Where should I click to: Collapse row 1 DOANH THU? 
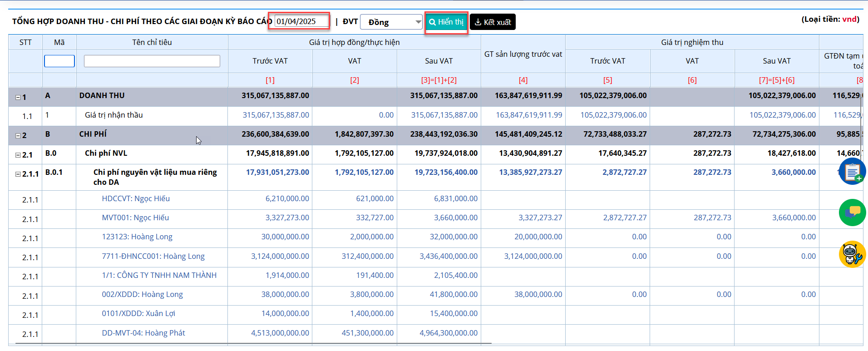[18, 97]
